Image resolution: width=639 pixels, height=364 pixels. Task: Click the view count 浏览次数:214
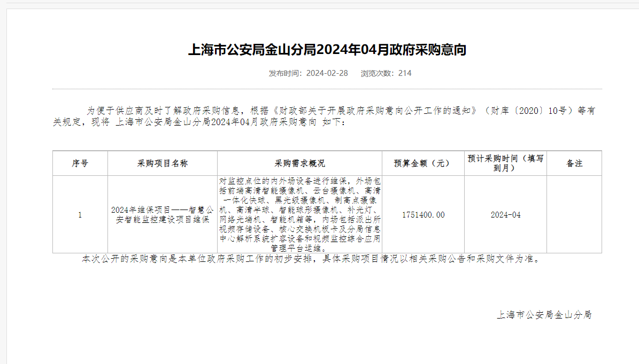[x=386, y=73]
